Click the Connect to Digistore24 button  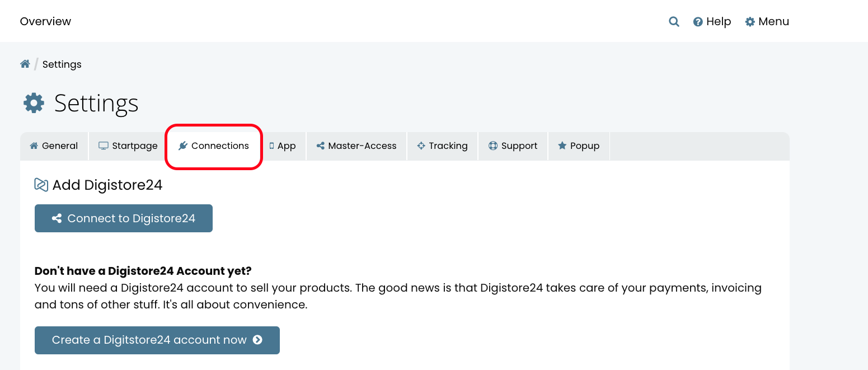coord(124,218)
